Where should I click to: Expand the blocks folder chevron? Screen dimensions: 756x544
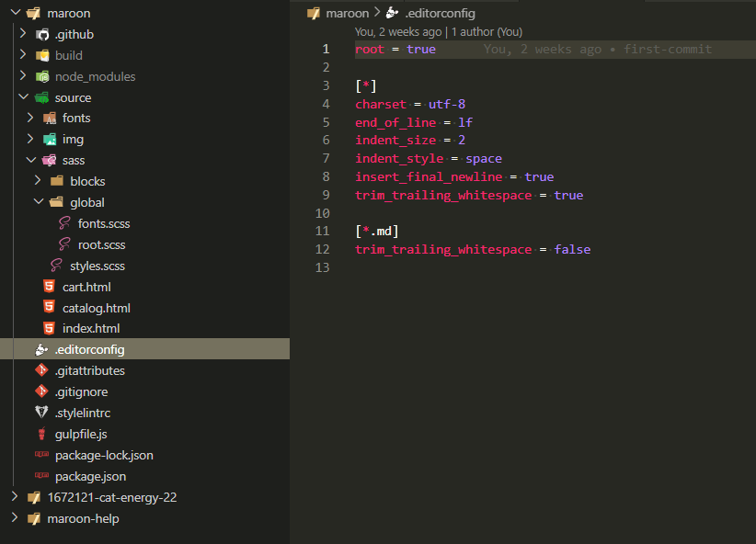[38, 181]
